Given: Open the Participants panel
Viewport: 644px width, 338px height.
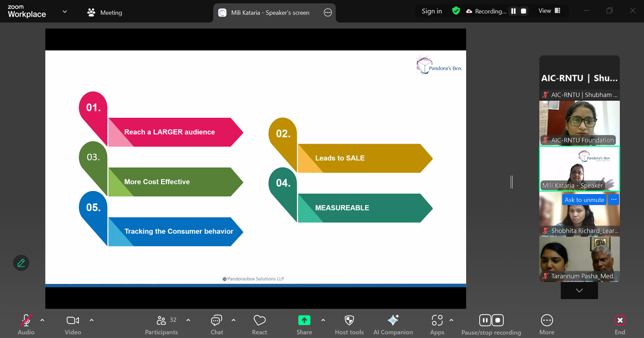Looking at the screenshot, I should tap(161, 324).
